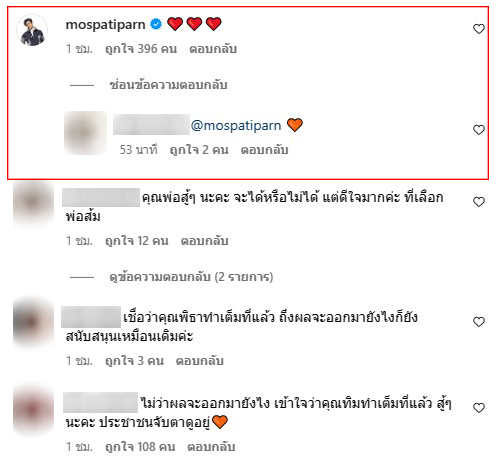The image size is (497, 466).
Task: Like the comment starting with เชื่อว่าคุณพิธา
Action: pos(479,322)
